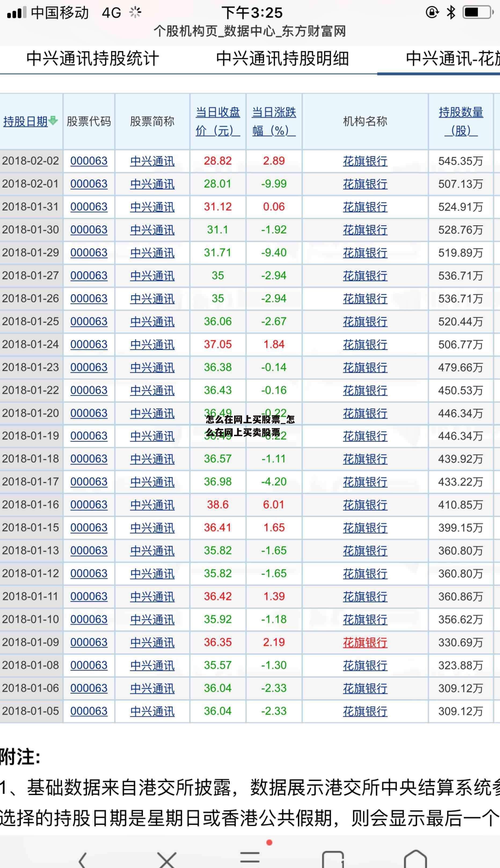Tap the battery icon in status bar
This screenshot has width=500, height=868.
click(x=478, y=13)
